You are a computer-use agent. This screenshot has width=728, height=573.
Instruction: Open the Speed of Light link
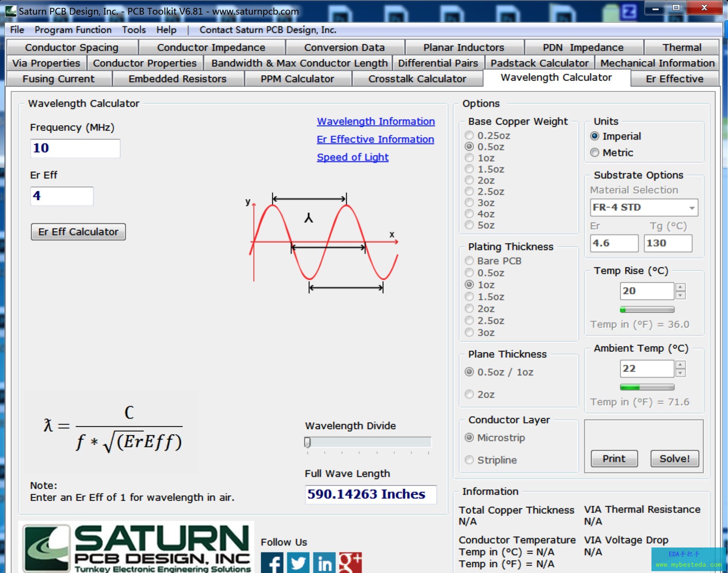click(x=352, y=157)
